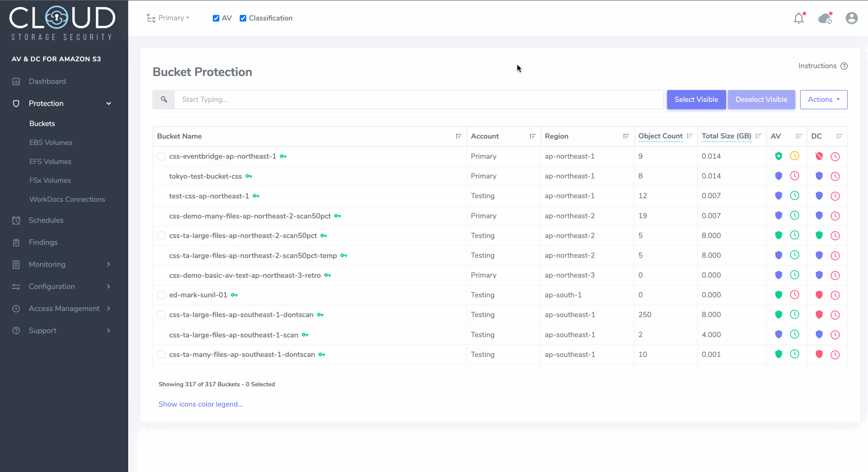Click the cloud status icon in header
Viewport: 868px width, 472px height.
(x=825, y=19)
